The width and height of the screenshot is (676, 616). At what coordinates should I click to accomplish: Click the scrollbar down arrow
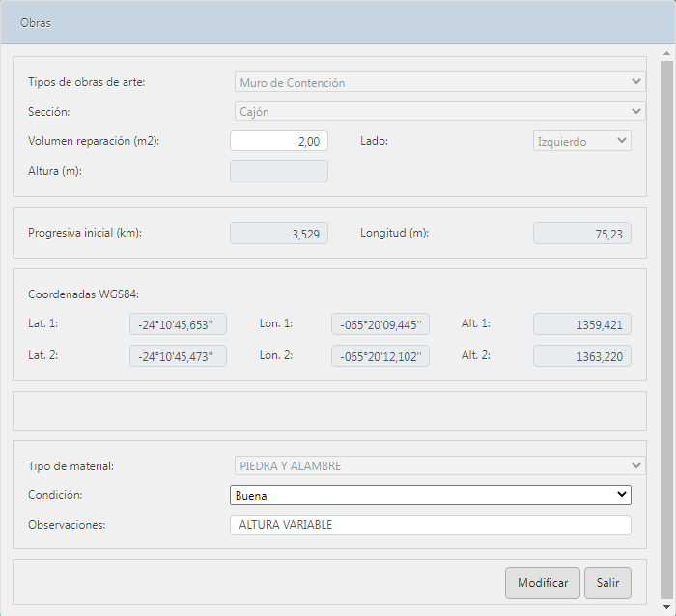coord(666,607)
